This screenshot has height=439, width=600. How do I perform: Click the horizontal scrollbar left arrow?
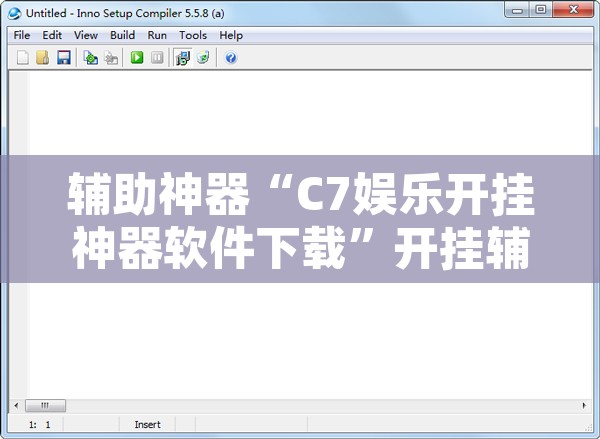click(x=16, y=405)
